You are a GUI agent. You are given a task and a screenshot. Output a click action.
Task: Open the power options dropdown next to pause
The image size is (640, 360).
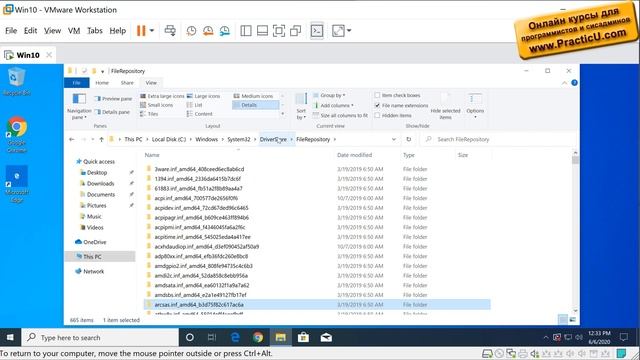[152, 31]
